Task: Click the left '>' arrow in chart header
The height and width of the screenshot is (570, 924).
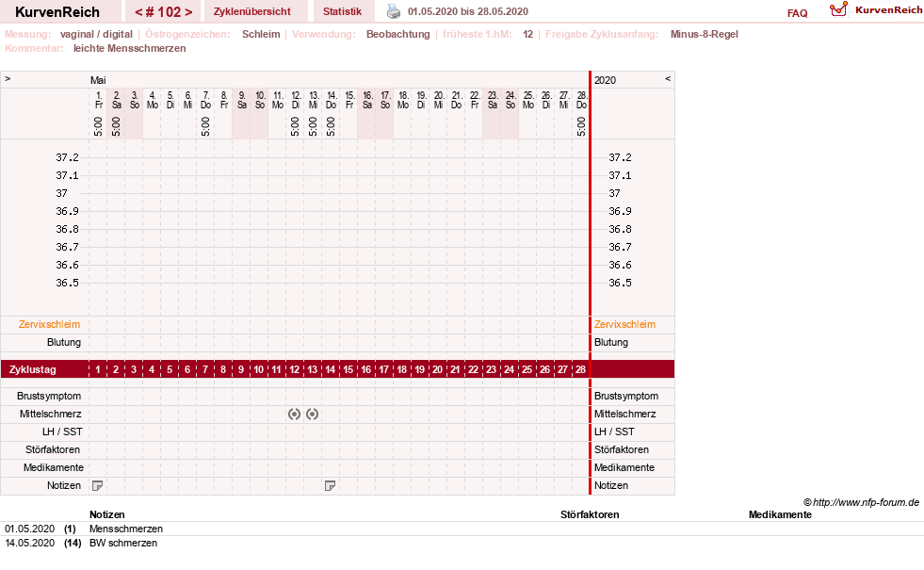Action: coord(8,78)
